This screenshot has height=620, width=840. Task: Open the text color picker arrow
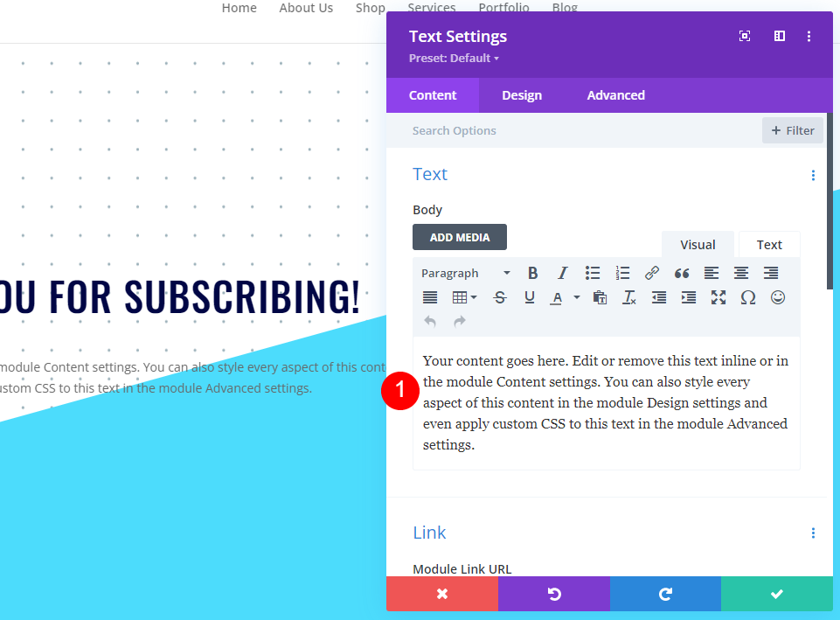point(576,297)
